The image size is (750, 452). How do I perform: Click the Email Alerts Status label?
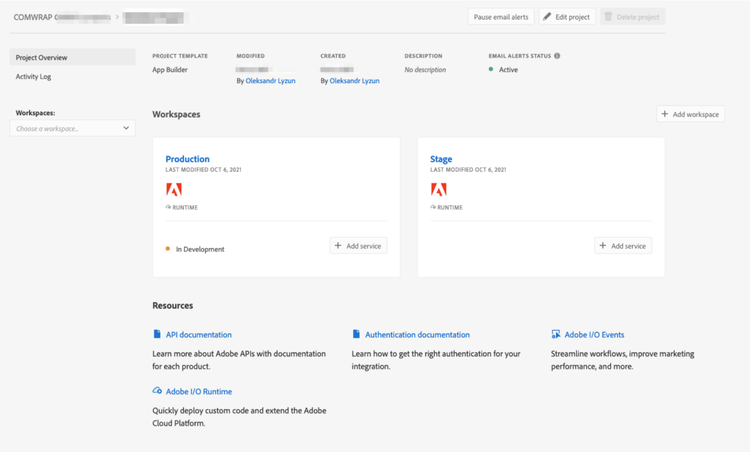(520, 56)
